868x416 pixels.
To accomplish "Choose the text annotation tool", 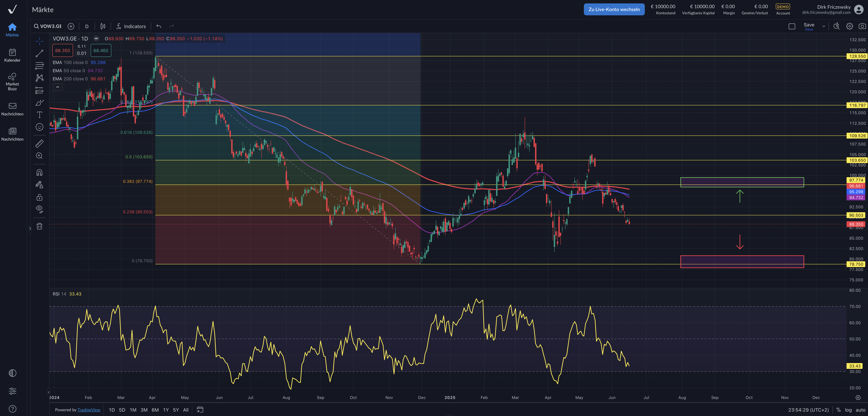I will (x=39, y=115).
